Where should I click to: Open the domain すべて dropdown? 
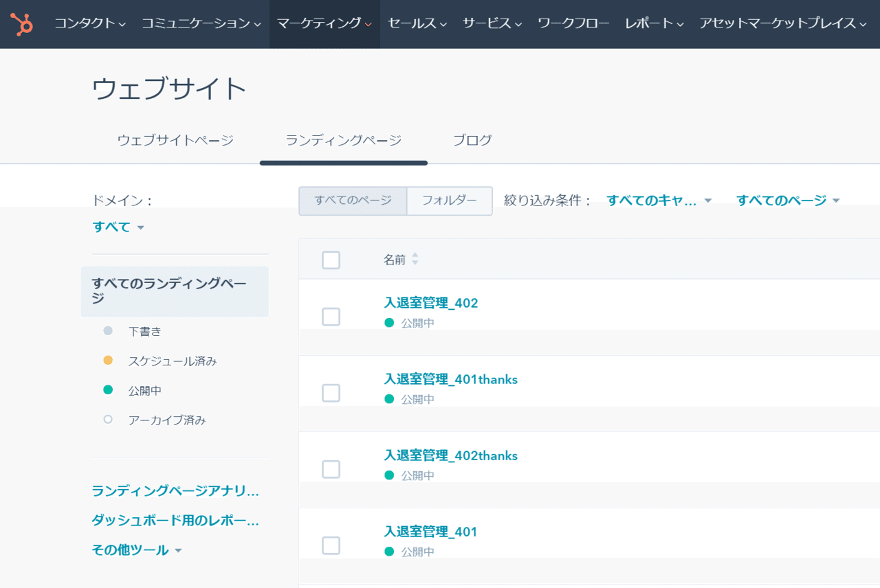(x=118, y=227)
